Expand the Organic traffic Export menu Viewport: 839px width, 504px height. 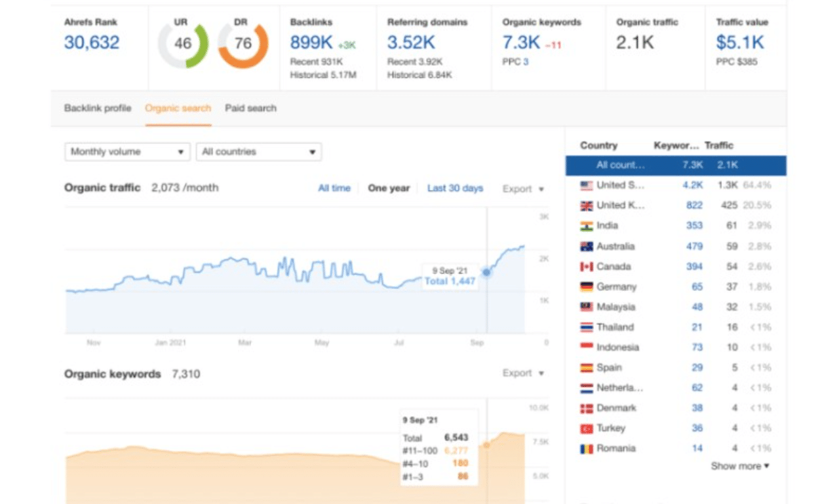[523, 189]
